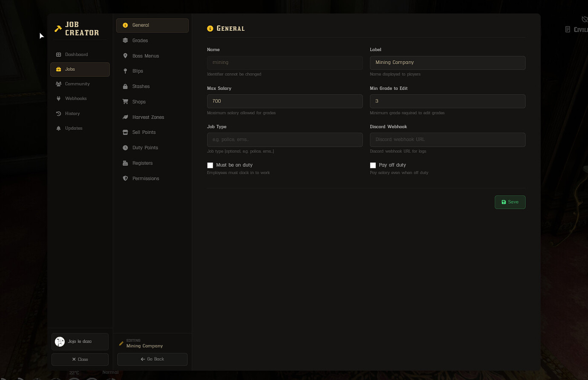Viewport: 588px width, 380px height.
Task: Click the Max Salary input field
Action: pyautogui.click(x=285, y=101)
